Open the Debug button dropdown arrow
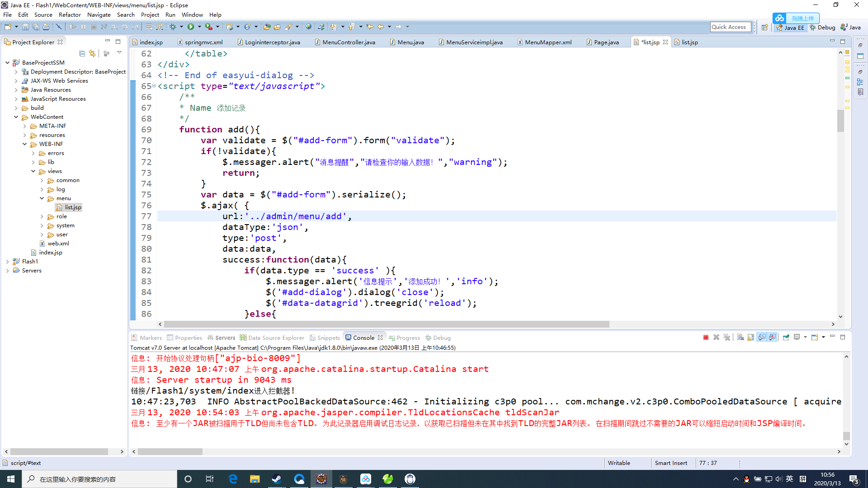Image resolution: width=868 pixels, height=488 pixels. pyautogui.click(x=181, y=27)
